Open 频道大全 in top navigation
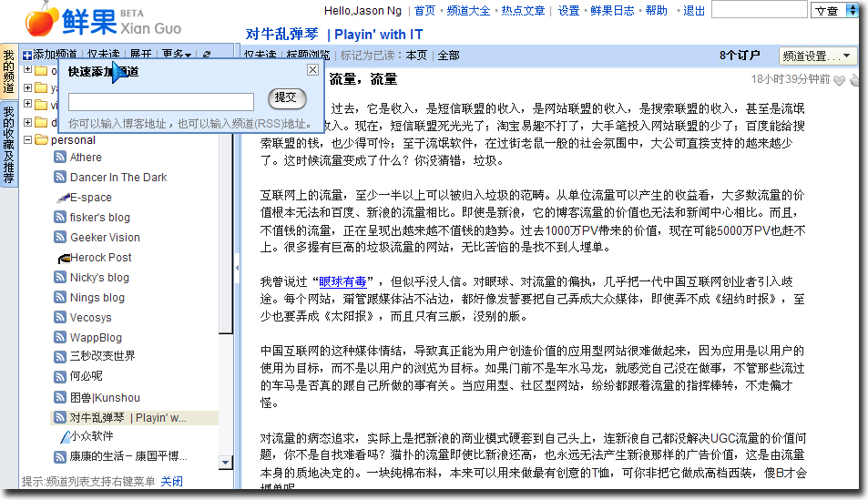 [x=470, y=11]
